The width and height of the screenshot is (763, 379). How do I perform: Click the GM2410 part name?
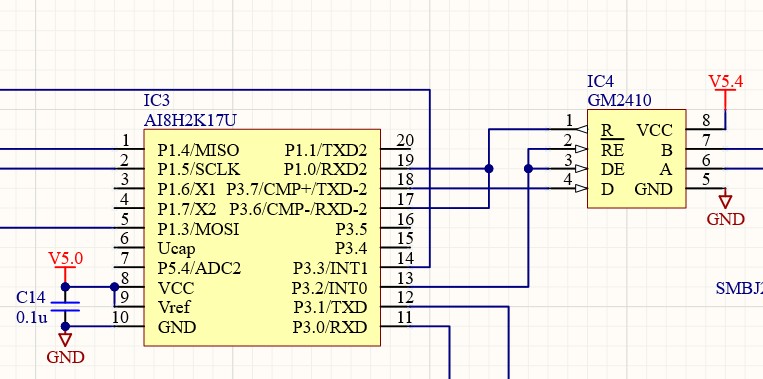pos(619,101)
